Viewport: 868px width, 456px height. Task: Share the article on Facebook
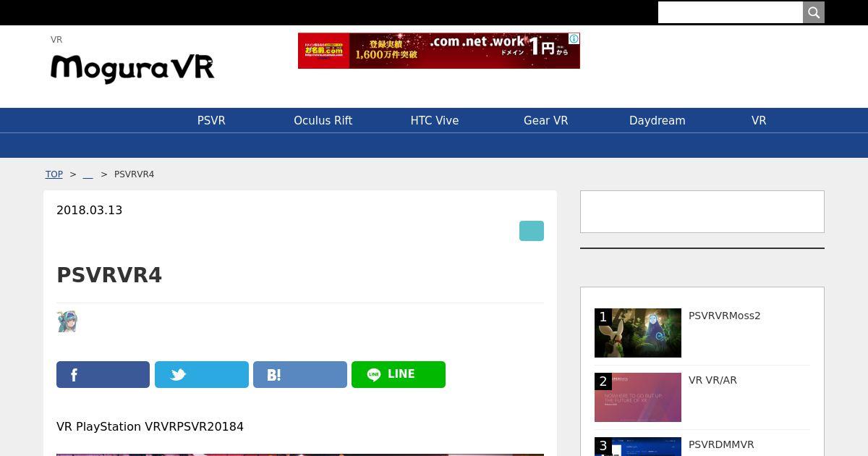click(x=103, y=375)
